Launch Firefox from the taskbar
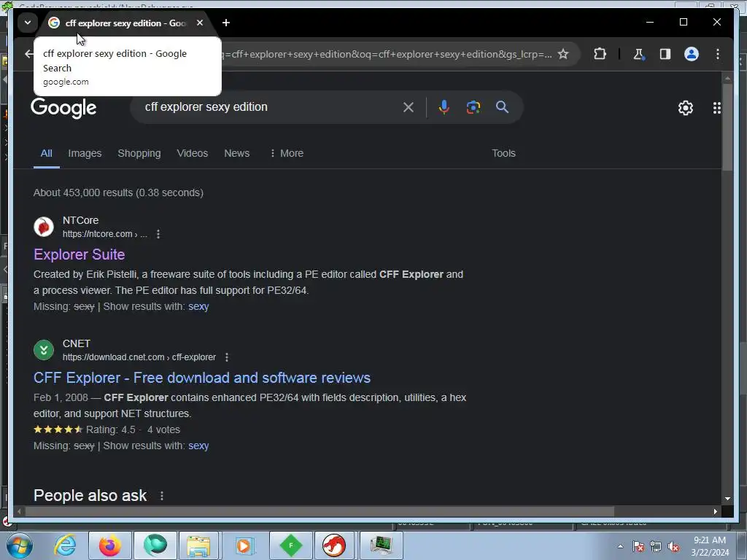This screenshot has width=747, height=560. click(109, 545)
